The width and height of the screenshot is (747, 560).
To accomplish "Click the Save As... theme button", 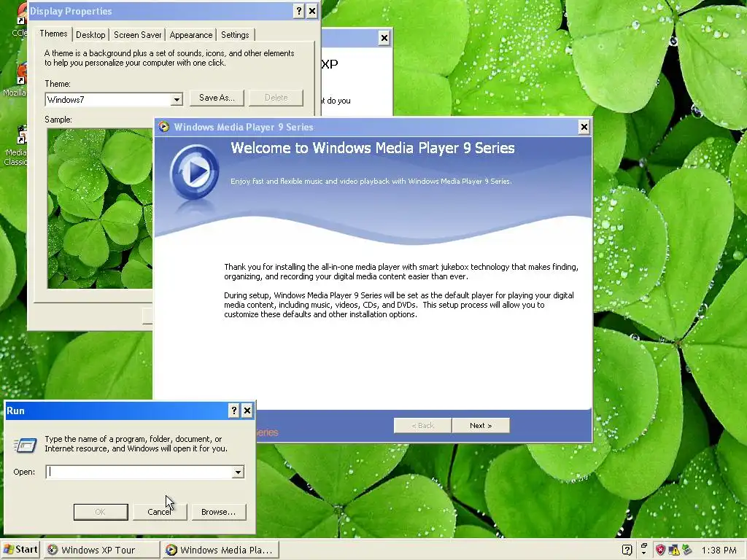I will 217,98.
